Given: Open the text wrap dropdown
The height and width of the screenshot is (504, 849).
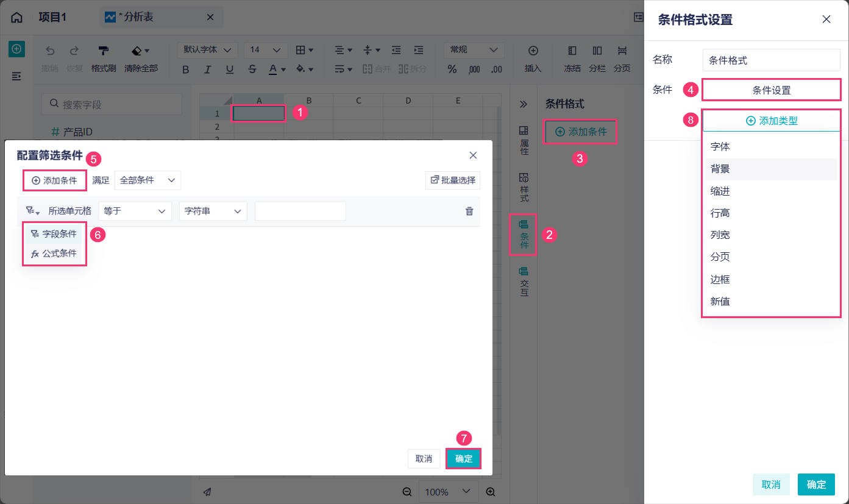Looking at the screenshot, I should pos(344,69).
